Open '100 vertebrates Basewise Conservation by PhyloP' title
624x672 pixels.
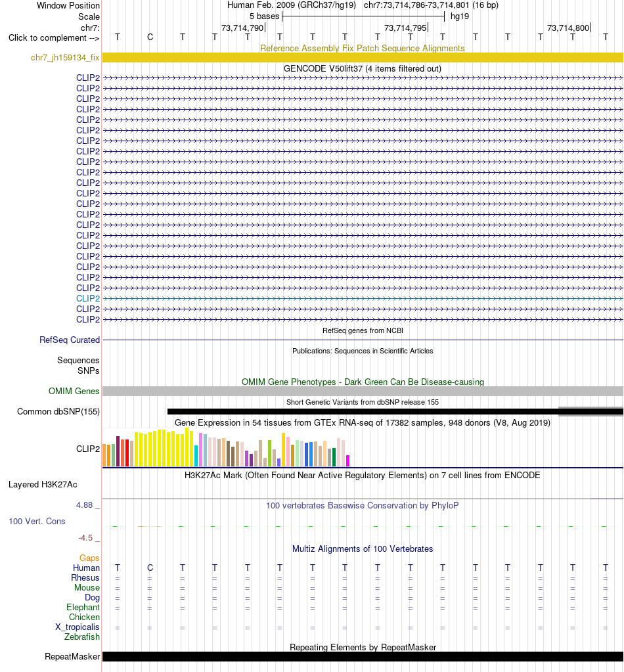coord(363,505)
